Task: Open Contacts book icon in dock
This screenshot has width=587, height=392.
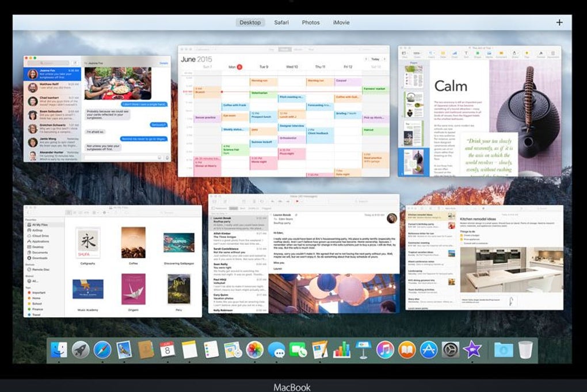Action: coord(146,350)
